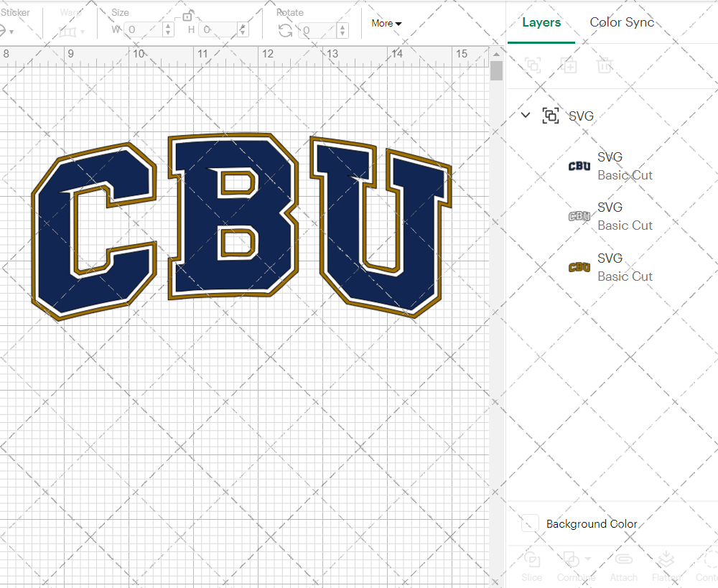Click Basic Cut on the first SVG layer
The image size is (718, 588).
pos(625,174)
